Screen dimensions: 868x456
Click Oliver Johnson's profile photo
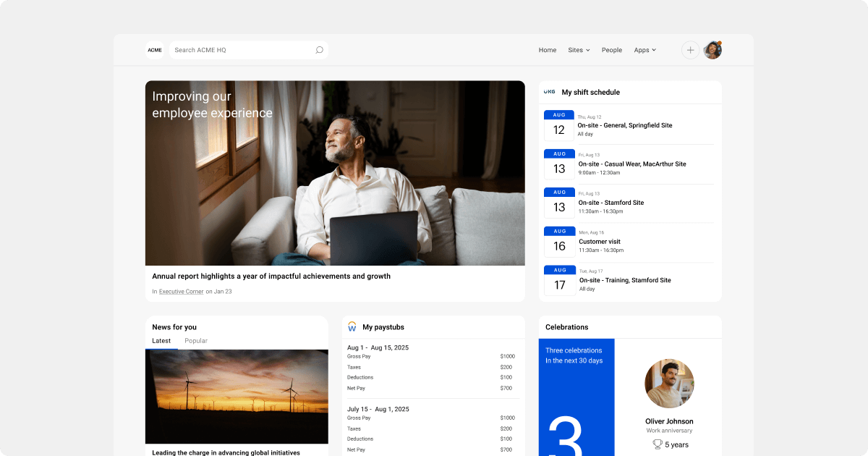click(669, 384)
